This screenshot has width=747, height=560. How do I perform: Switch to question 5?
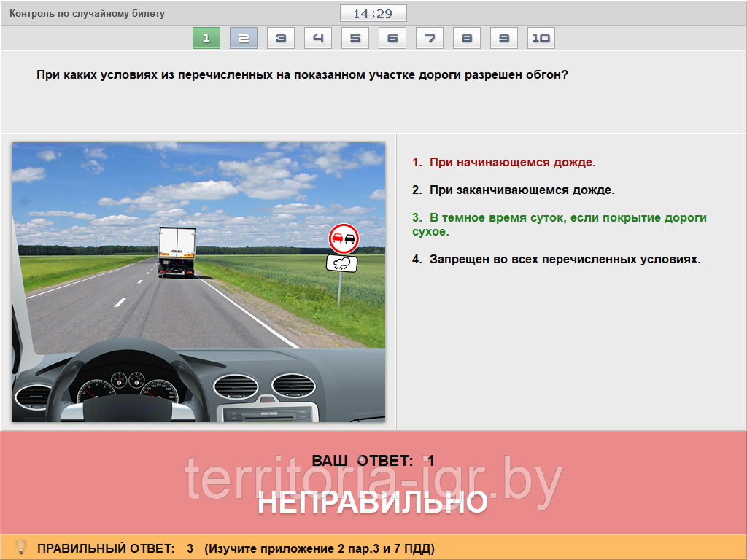(355, 38)
